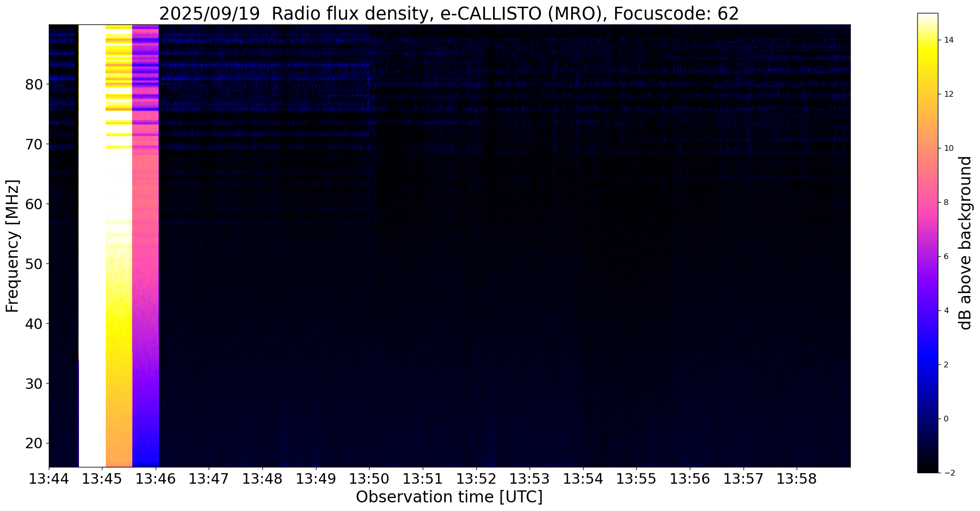Click the 40 MHz frequency tick label
Viewport: 980px width, 511px height.
(34, 324)
